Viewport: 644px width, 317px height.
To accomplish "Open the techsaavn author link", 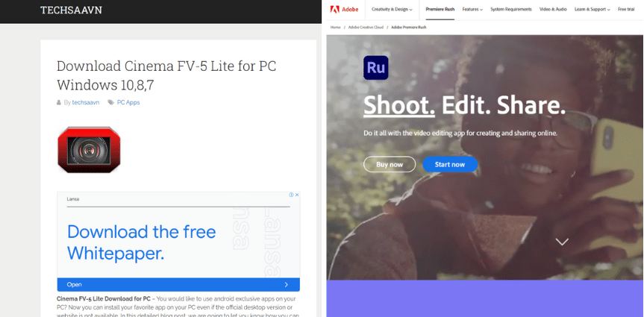I will [x=85, y=103].
